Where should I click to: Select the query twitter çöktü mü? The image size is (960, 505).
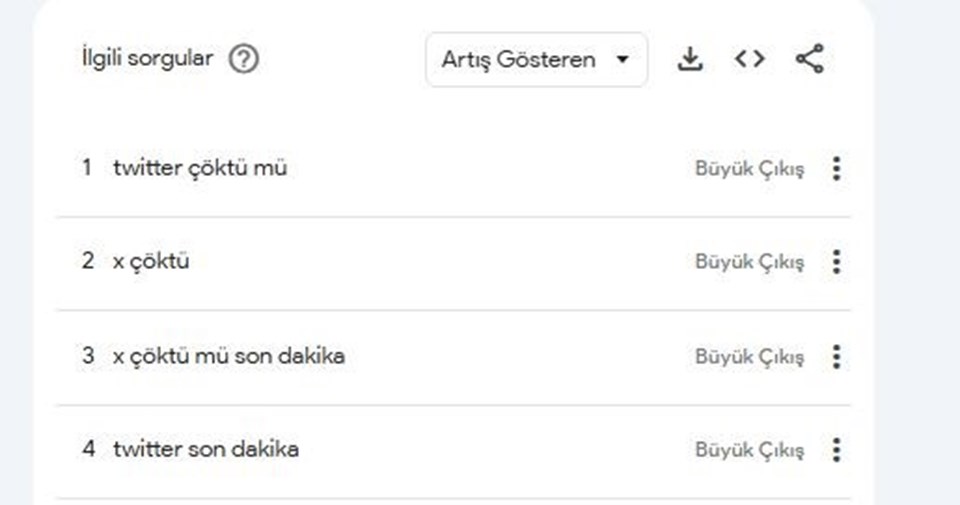(x=200, y=168)
